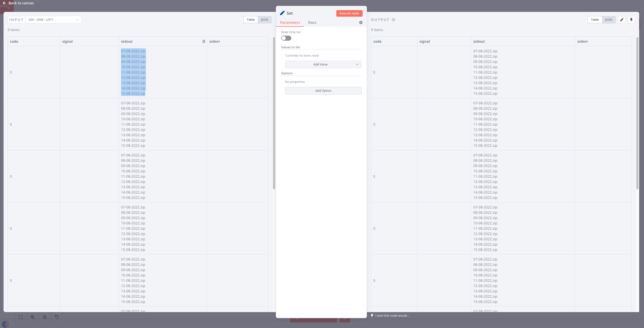Click the reset zoom icon
Screen dimensions: 644x328
pos(57,317)
